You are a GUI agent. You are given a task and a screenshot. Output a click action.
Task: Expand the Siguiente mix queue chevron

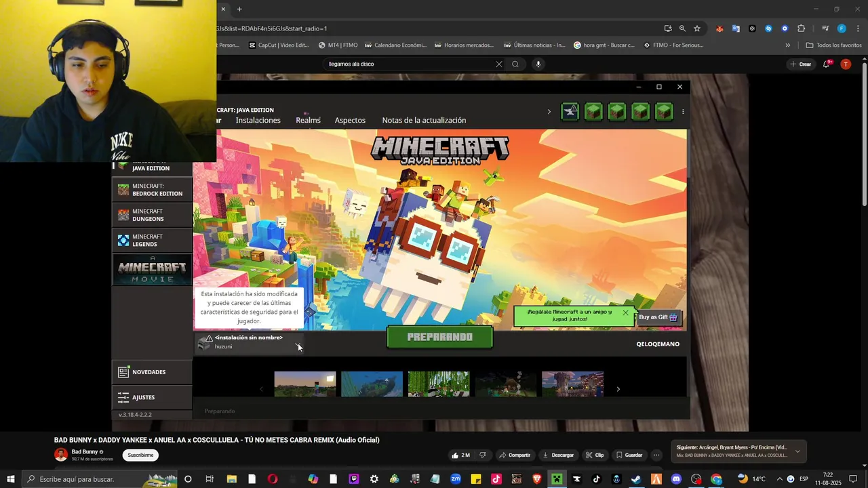tap(797, 451)
